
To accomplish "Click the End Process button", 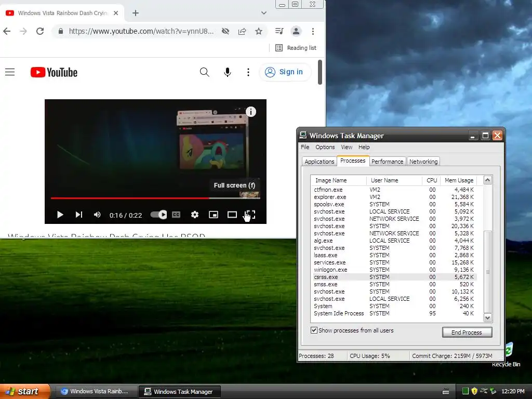I will pyautogui.click(x=467, y=332).
